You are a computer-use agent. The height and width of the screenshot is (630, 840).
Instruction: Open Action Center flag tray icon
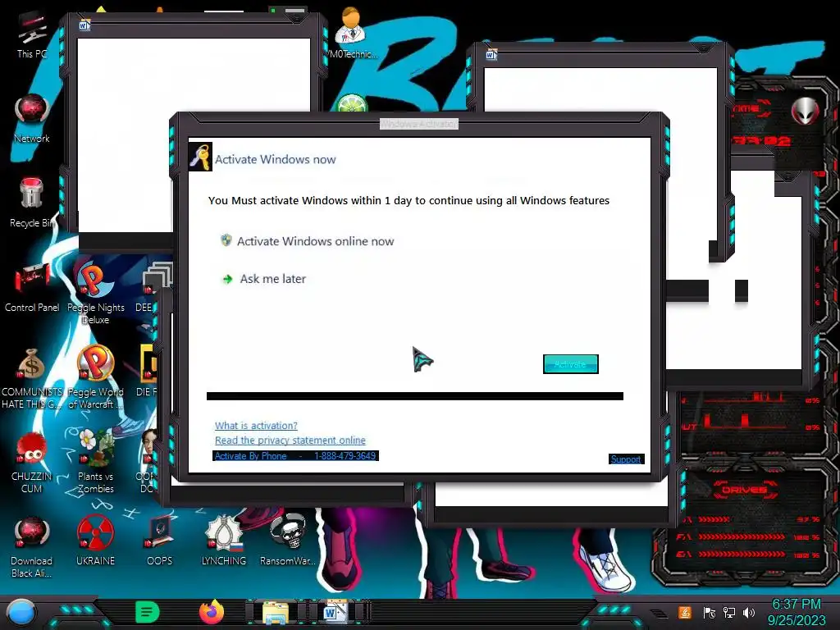pyautogui.click(x=710, y=612)
